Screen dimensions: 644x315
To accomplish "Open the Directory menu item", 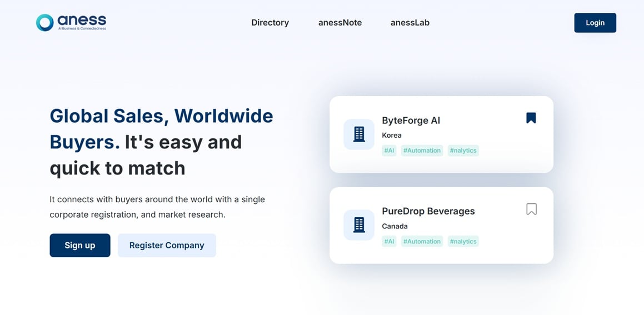I will pyautogui.click(x=270, y=23).
